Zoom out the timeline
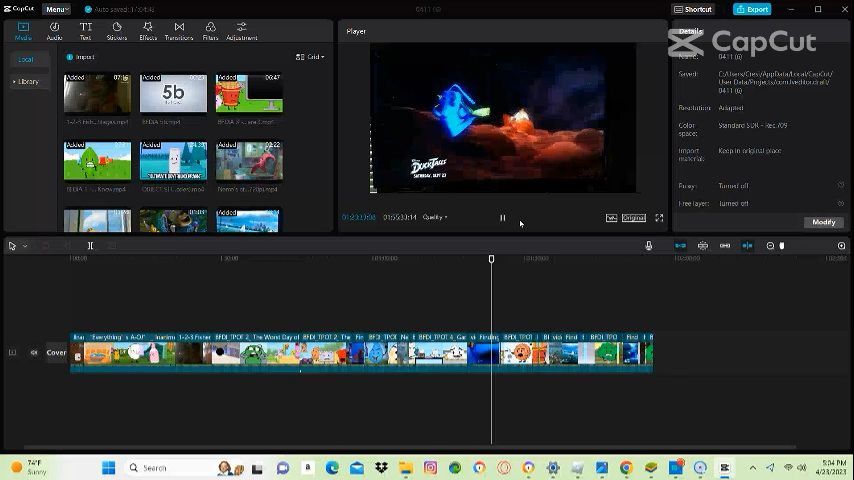This screenshot has width=854, height=480. point(770,246)
